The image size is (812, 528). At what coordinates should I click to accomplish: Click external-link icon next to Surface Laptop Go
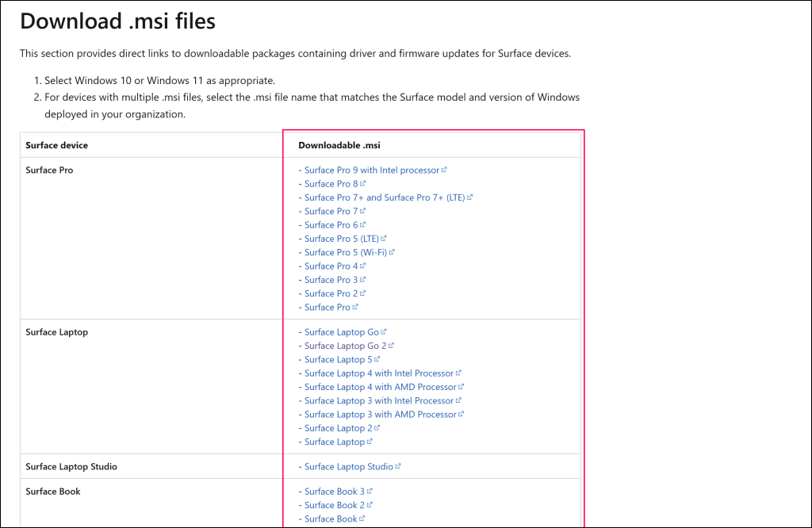pyautogui.click(x=384, y=332)
